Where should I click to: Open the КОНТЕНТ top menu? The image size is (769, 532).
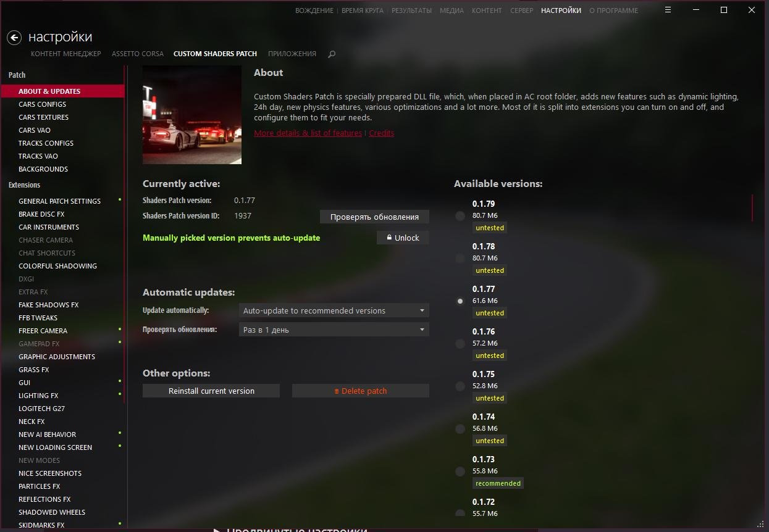487,10
